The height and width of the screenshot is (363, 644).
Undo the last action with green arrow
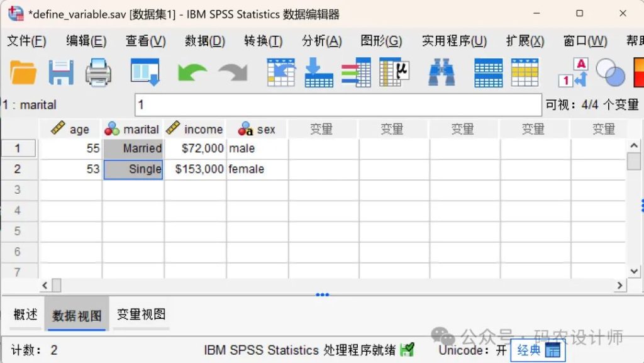coord(192,72)
